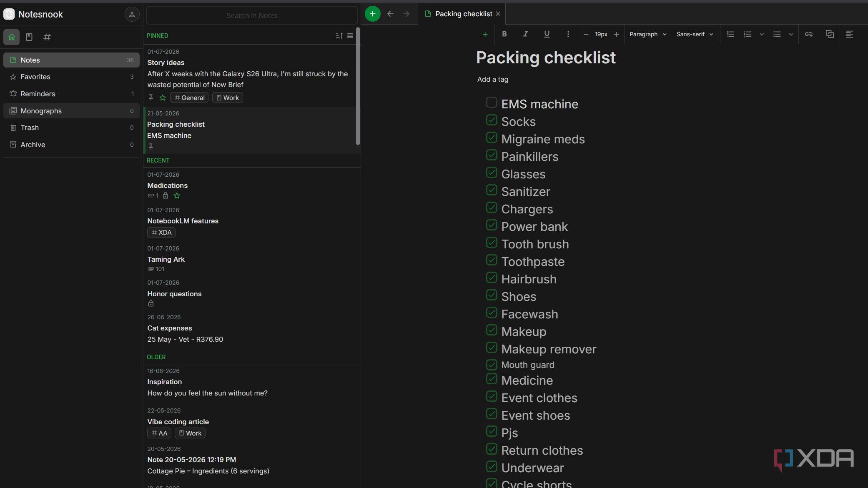Open the Sans-serif font dropdown
The width and height of the screenshot is (868, 488).
point(695,34)
